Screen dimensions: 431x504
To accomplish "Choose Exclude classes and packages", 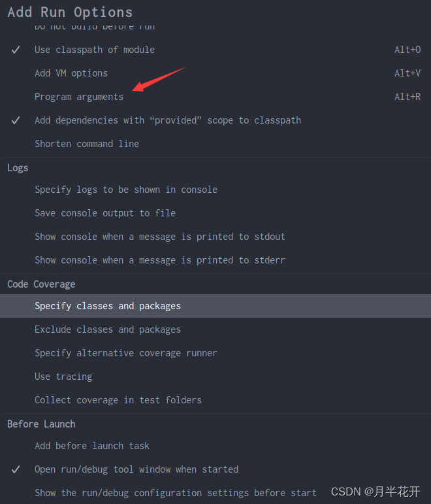I will pos(215,329).
